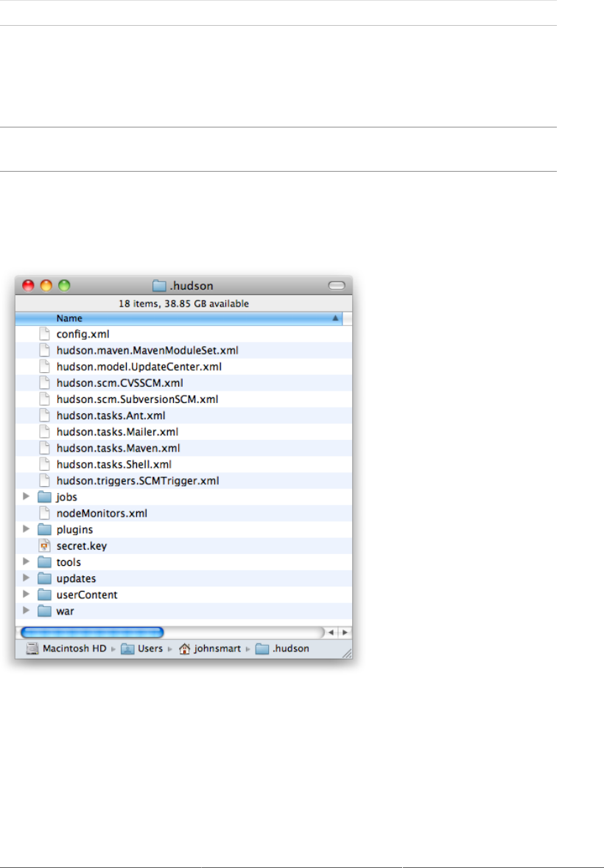Screen dimensions: 604x868
Task: Select the jobs folder name
Action: pos(66,497)
